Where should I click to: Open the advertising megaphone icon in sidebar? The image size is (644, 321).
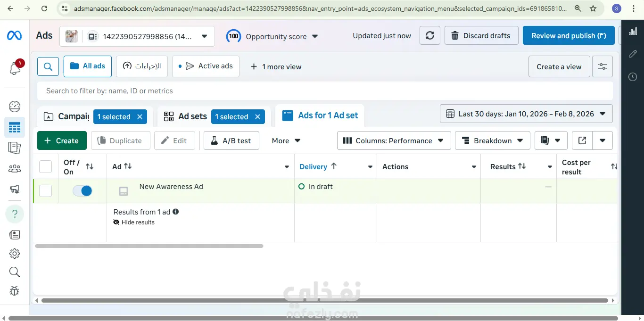[15, 189]
